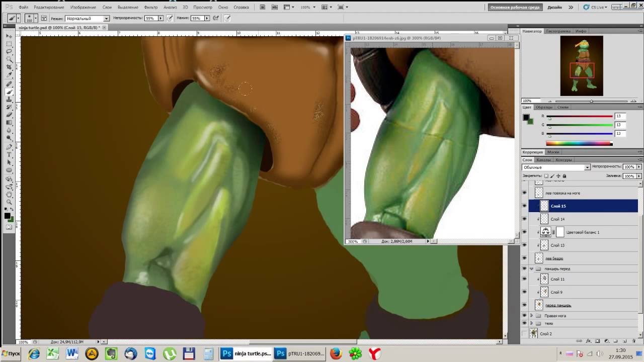Open the brush mode Нормальный dropdown
The width and height of the screenshot is (644, 362).
[x=87, y=18]
